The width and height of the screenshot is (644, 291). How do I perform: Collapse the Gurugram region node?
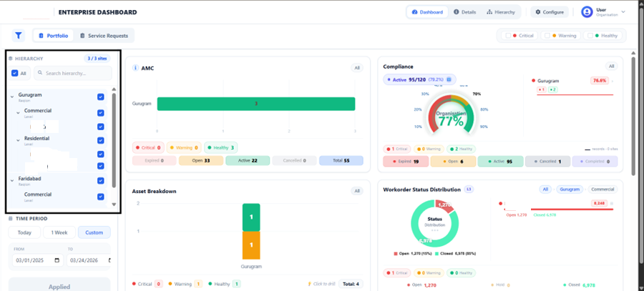(x=12, y=97)
